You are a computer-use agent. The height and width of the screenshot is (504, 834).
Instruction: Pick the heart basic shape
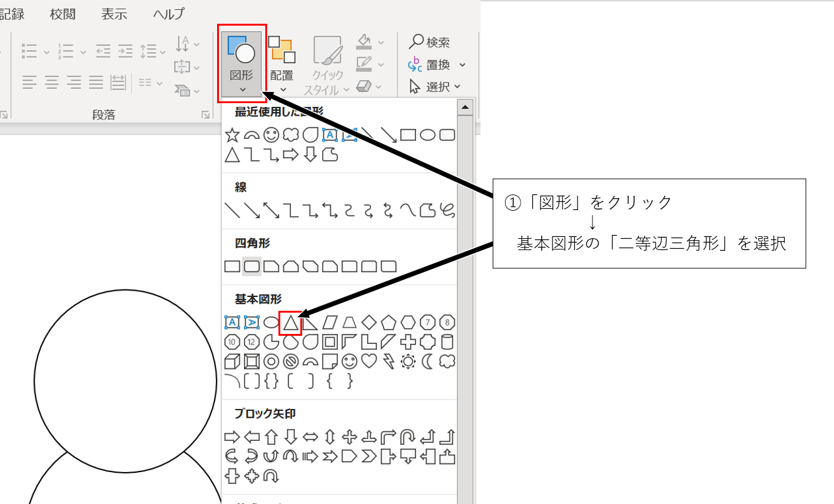coord(369,361)
